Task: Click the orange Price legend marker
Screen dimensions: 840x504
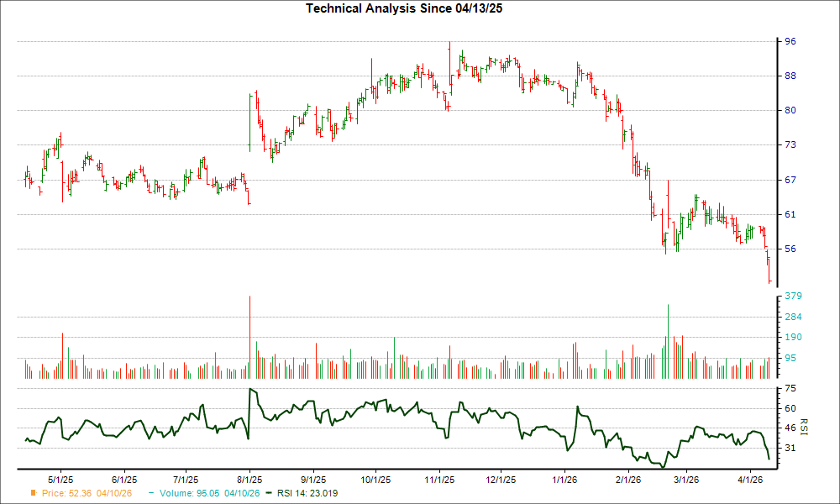Action: tap(32, 493)
